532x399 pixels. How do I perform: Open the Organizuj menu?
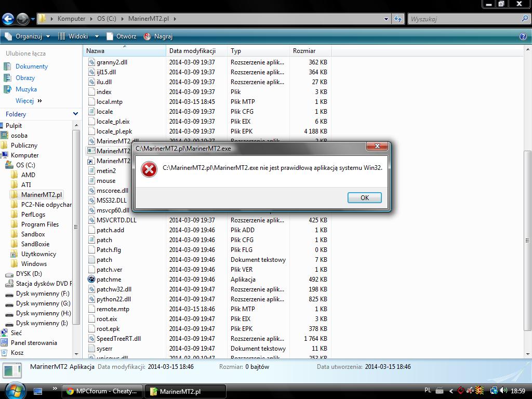[x=27, y=36]
